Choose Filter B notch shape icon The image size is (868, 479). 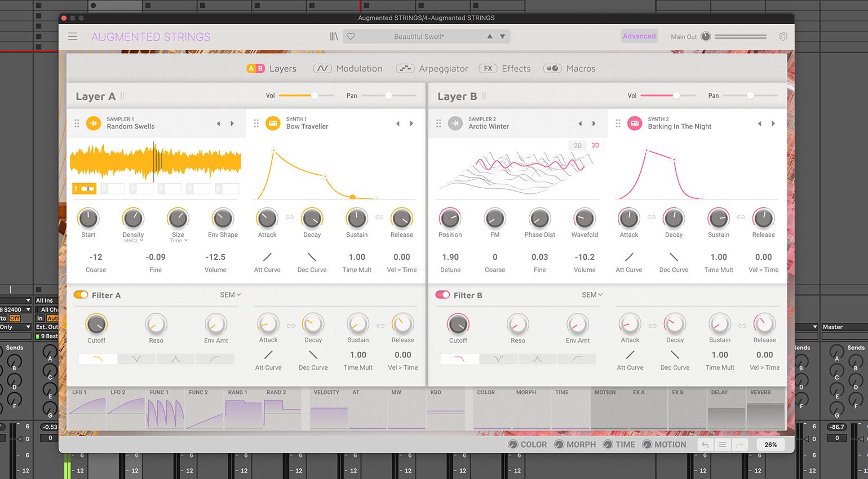coord(499,359)
